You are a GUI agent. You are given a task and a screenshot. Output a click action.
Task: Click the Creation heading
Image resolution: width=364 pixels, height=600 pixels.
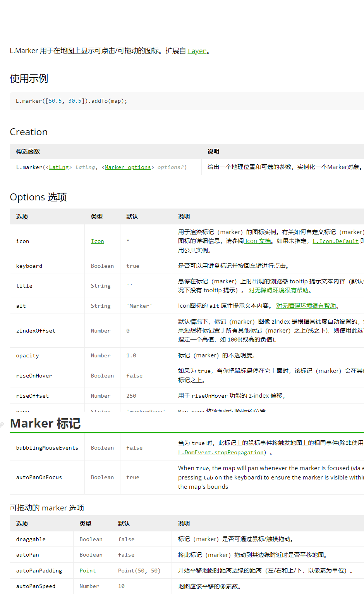[x=29, y=132]
